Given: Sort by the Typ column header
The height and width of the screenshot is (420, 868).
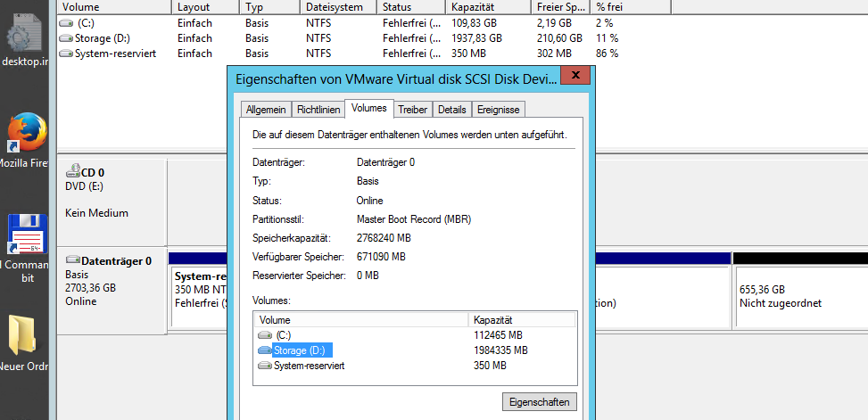Looking at the screenshot, I should pos(269,7).
